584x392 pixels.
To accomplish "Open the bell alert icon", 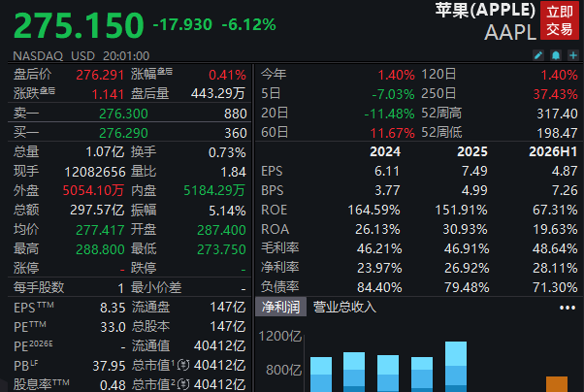I will [556, 55].
